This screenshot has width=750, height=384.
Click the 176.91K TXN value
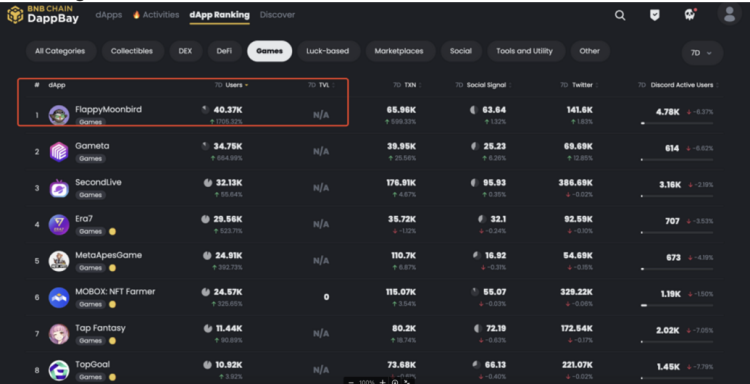[x=401, y=183]
